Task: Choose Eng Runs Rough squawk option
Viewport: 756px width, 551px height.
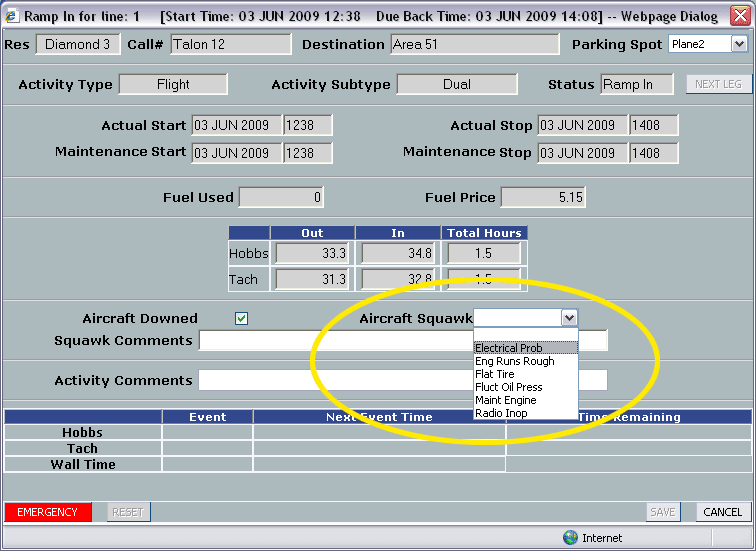Action: point(526,361)
